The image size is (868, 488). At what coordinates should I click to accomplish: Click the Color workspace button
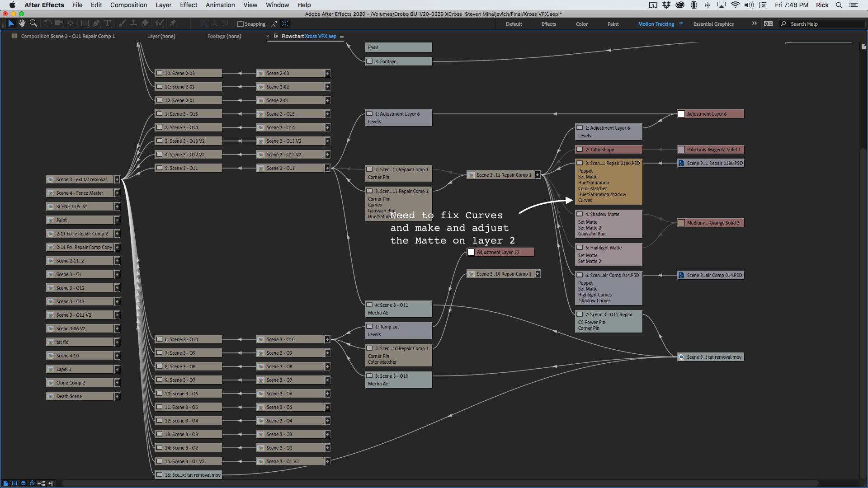(581, 24)
